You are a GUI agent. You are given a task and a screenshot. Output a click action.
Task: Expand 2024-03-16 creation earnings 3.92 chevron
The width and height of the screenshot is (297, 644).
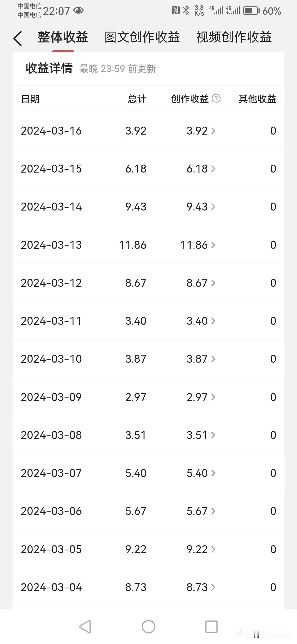[x=213, y=130]
